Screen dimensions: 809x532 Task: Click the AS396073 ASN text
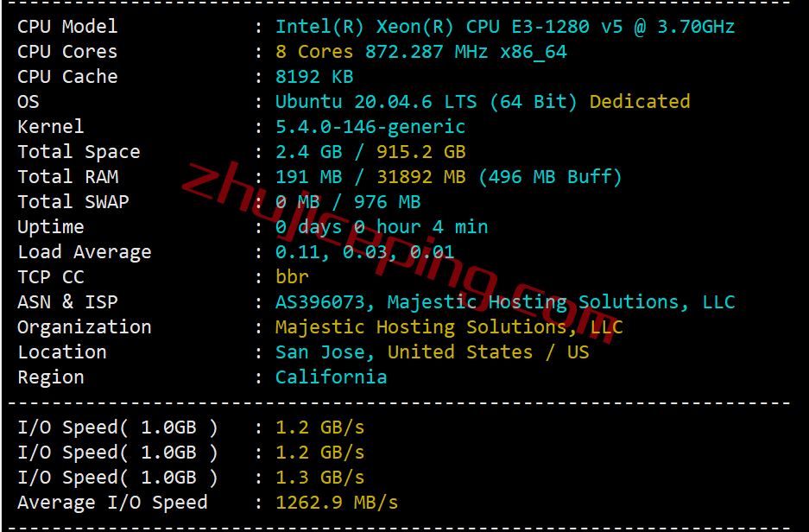(x=319, y=302)
